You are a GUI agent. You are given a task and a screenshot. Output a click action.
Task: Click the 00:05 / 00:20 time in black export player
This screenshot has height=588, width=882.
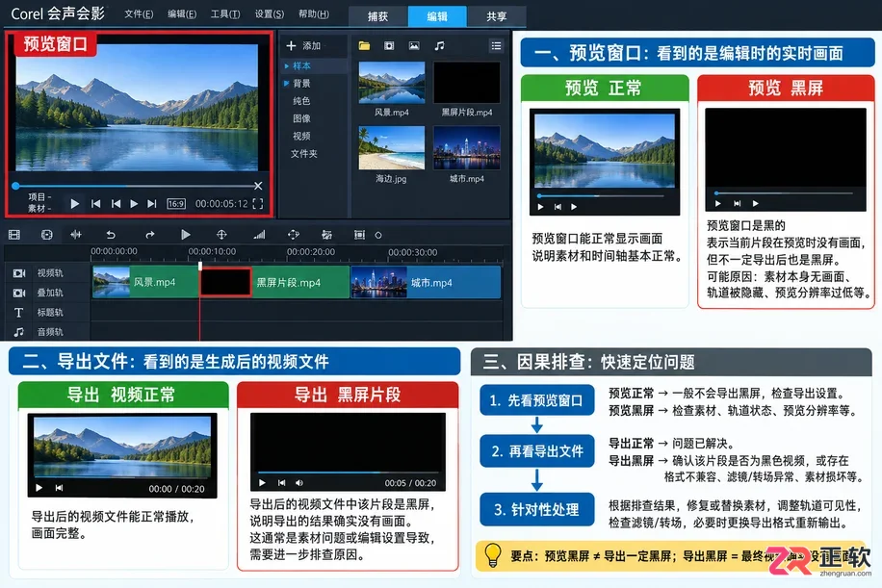coord(410,483)
